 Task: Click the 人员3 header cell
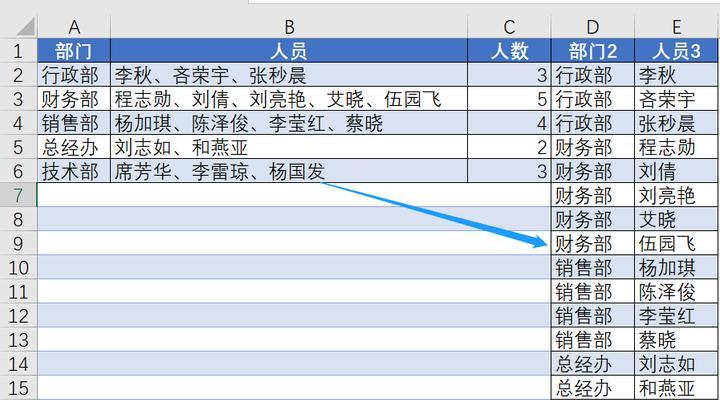pos(677,51)
